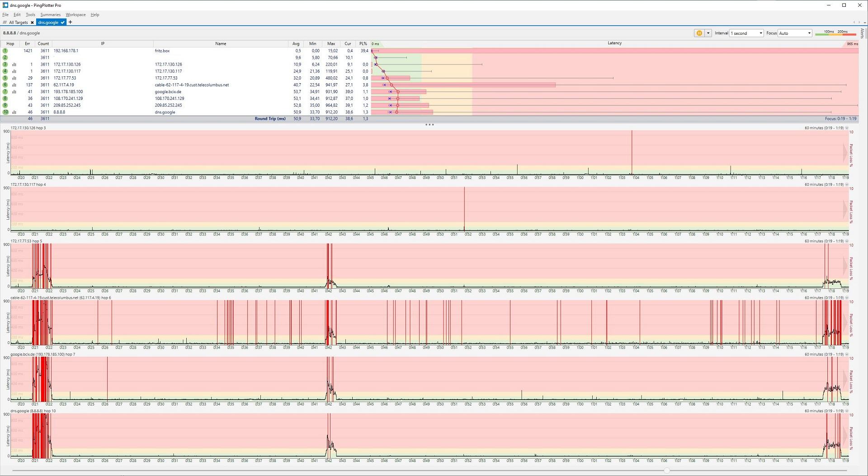The height and width of the screenshot is (476, 868).
Task: Click the plus button to add a new target
Action: (71, 22)
